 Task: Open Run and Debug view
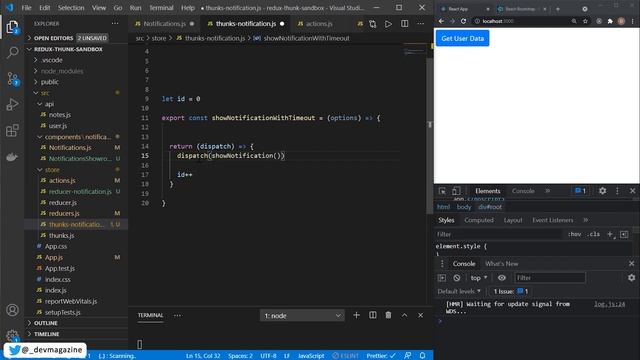(12, 104)
